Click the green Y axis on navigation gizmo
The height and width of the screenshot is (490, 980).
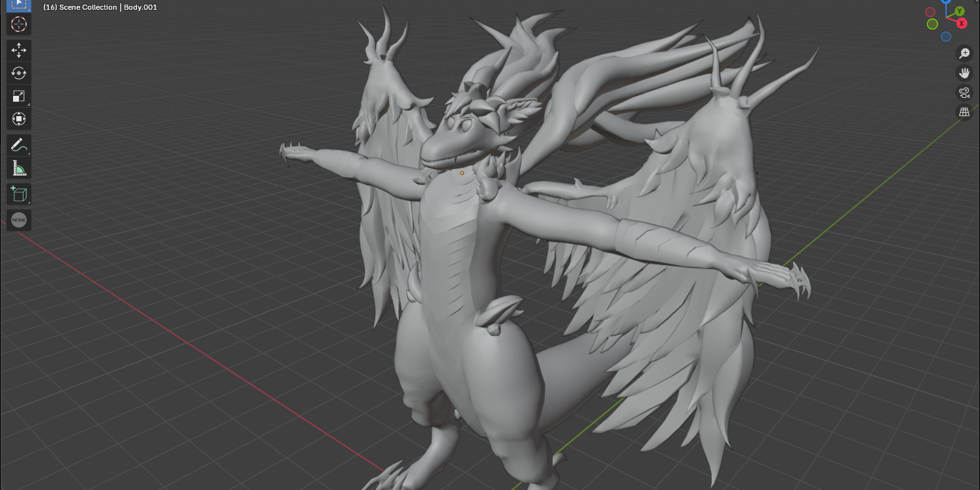coord(958,11)
